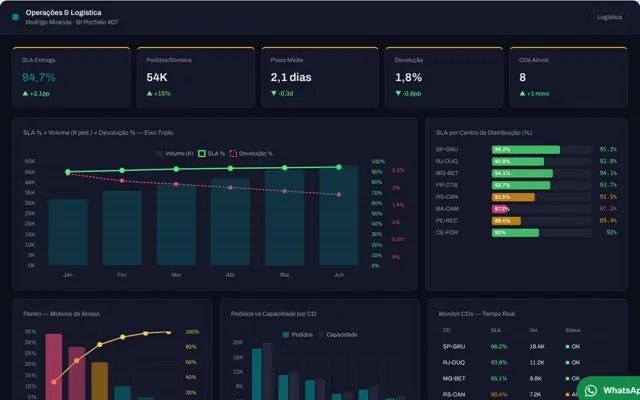Screen dimensions: 640x400
Task: Click the up arrow beside +15%
Action: point(149,93)
